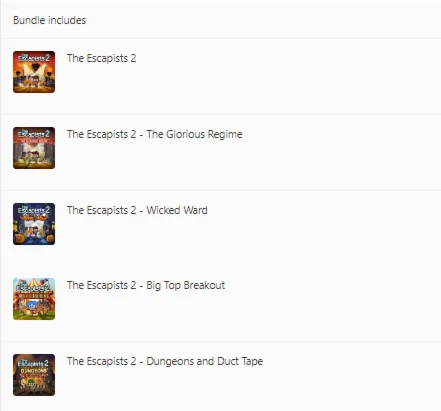Click the red banner on Glorious Regime cover
441x411 pixels.
coord(34,141)
